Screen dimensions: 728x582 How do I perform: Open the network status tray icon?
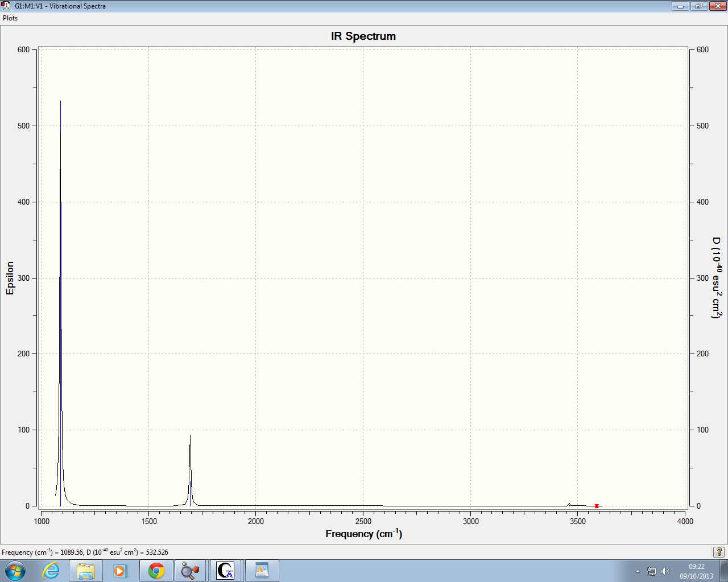(652, 571)
